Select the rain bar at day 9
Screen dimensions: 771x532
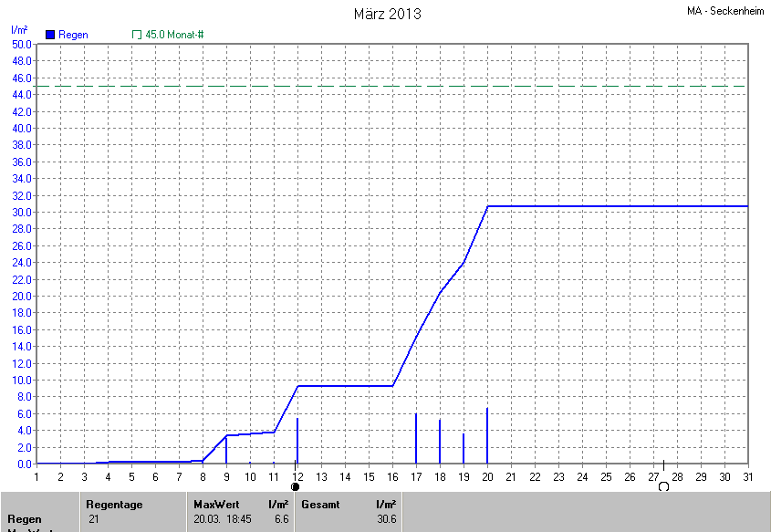[x=226, y=451]
